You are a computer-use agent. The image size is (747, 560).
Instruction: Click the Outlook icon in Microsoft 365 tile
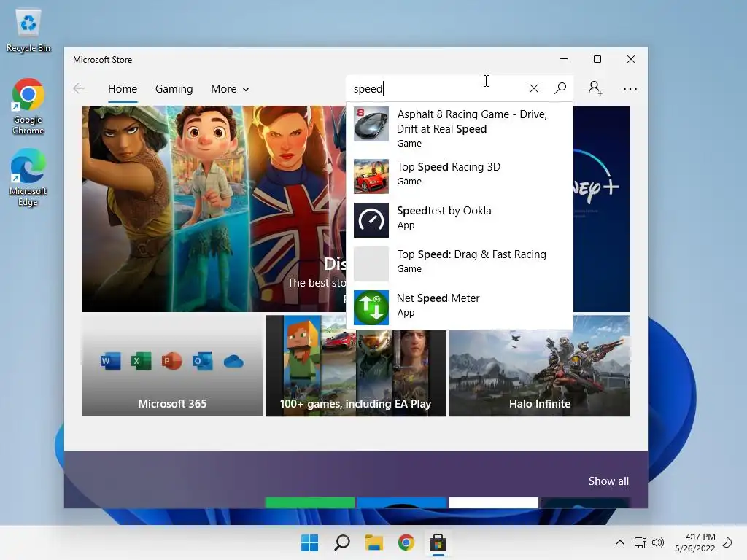203,362
